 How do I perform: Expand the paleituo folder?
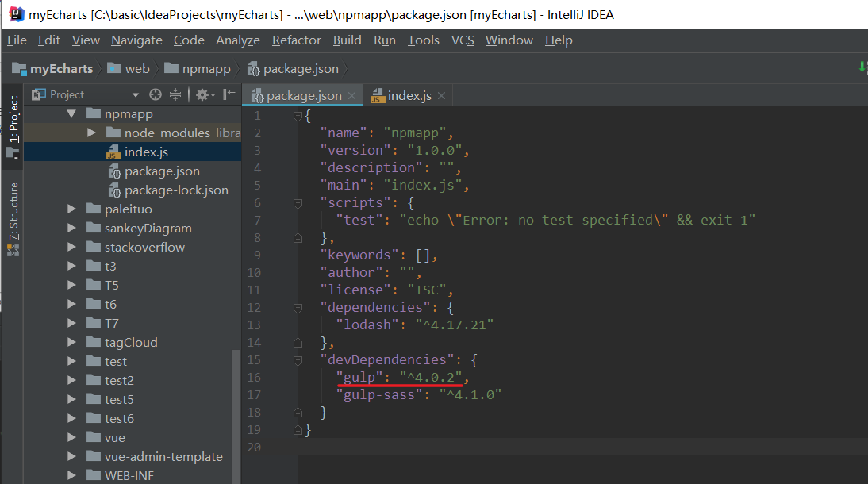[x=71, y=209]
